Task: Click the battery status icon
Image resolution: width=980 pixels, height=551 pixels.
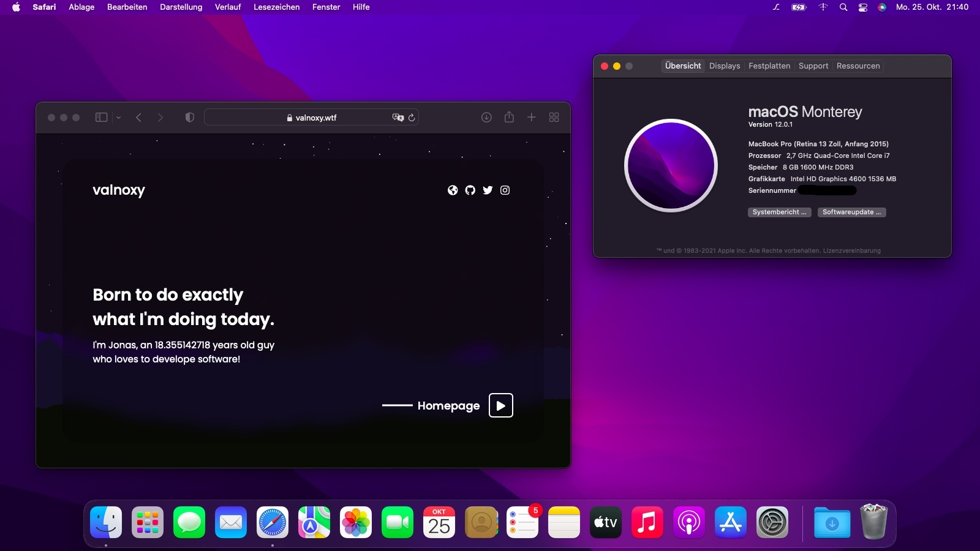Action: (799, 7)
